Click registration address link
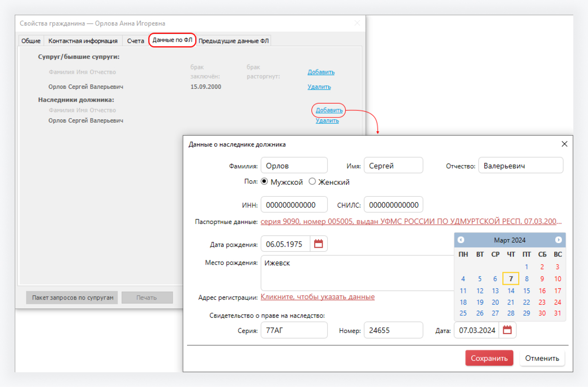 click(318, 297)
